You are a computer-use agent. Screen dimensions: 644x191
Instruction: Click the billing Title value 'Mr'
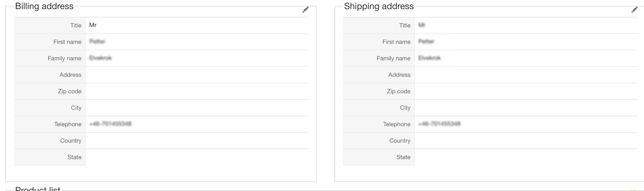[x=93, y=25]
